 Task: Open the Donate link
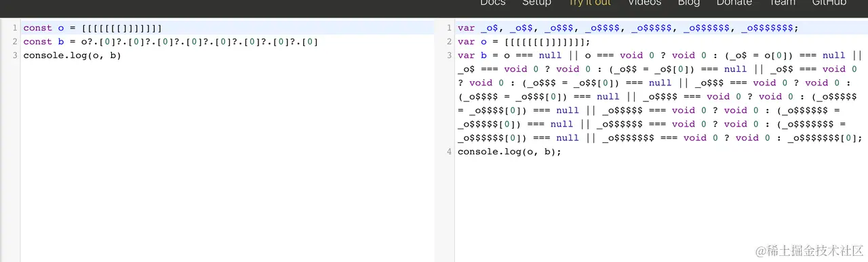(x=734, y=3)
